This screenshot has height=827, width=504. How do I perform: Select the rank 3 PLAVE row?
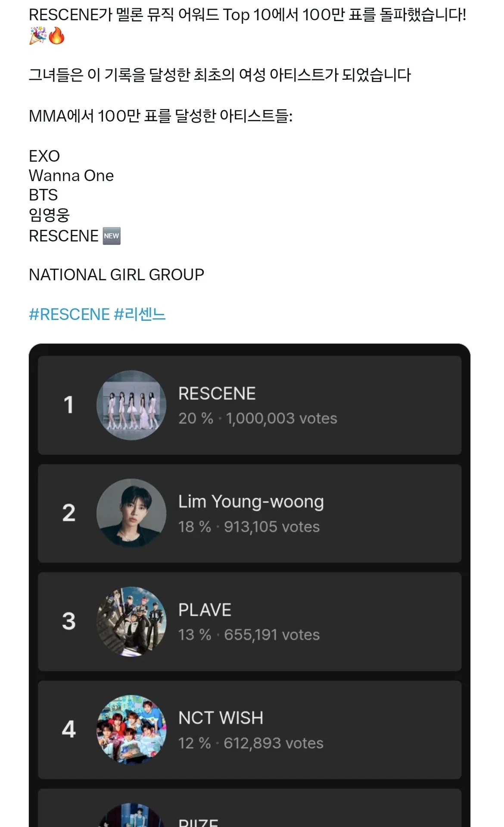click(x=249, y=622)
